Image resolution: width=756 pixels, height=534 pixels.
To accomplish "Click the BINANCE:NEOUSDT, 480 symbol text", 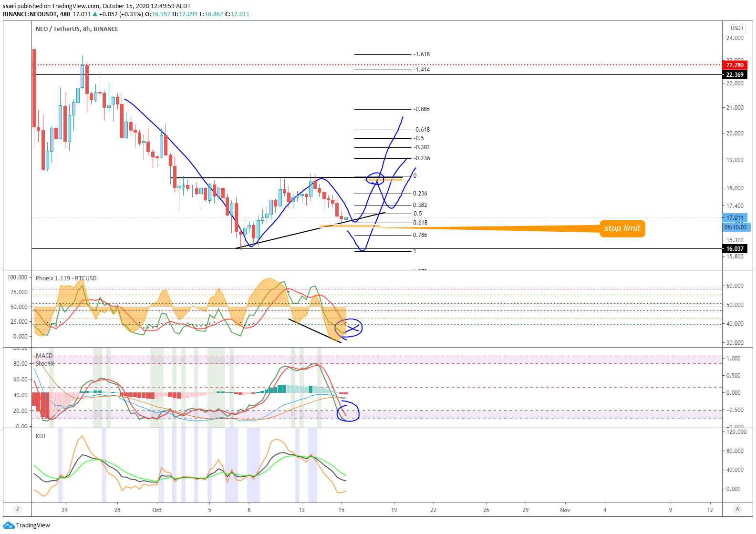I will click(37, 14).
